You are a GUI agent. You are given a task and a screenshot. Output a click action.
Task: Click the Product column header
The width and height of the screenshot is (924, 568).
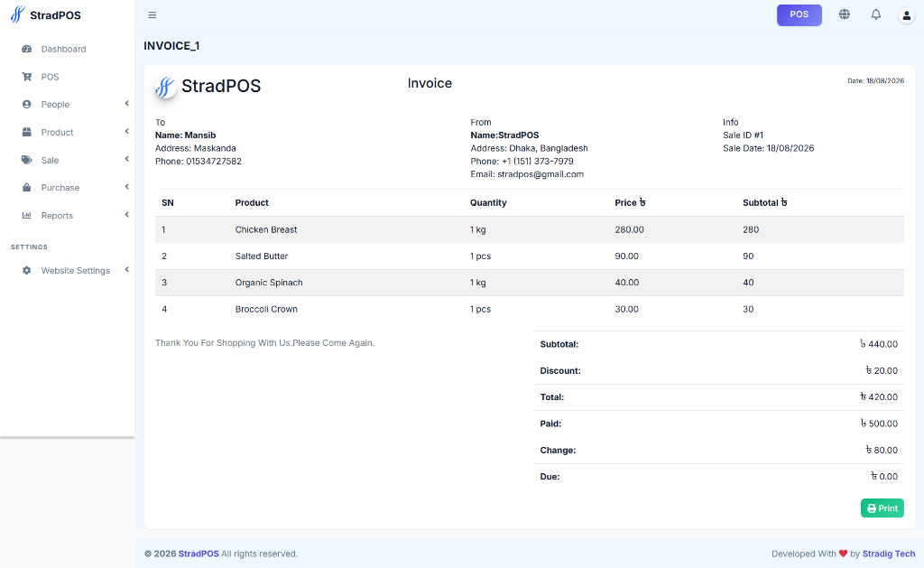click(x=252, y=202)
